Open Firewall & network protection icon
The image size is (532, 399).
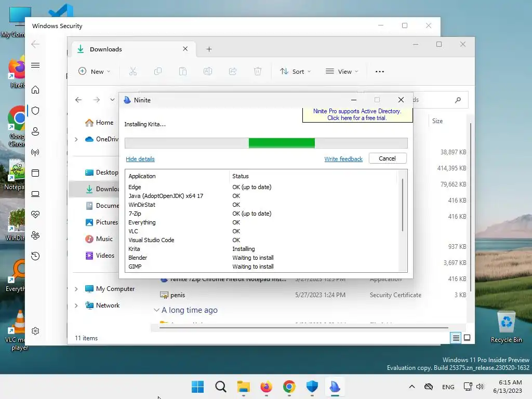(35, 152)
